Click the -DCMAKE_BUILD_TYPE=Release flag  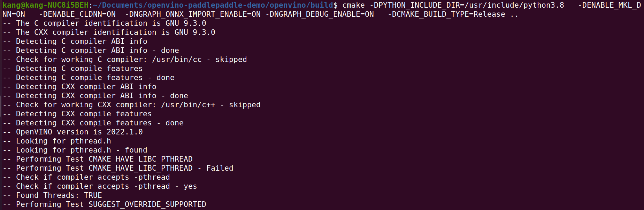click(446, 14)
